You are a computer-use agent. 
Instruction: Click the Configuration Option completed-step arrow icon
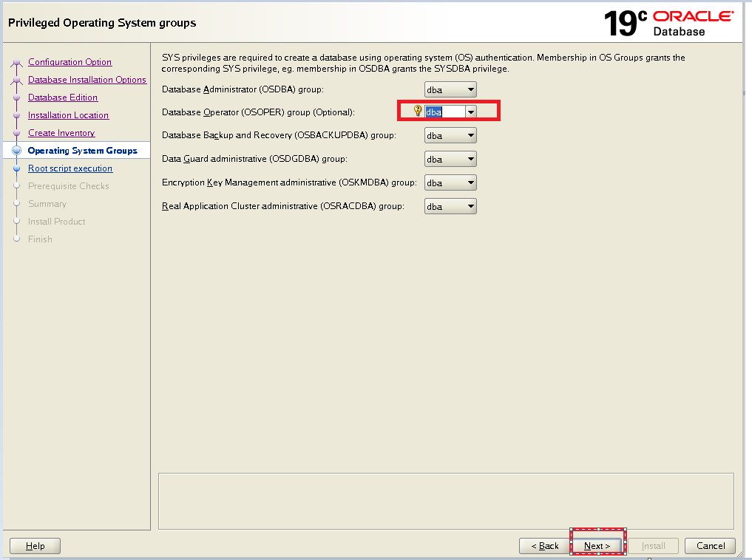[x=16, y=61]
